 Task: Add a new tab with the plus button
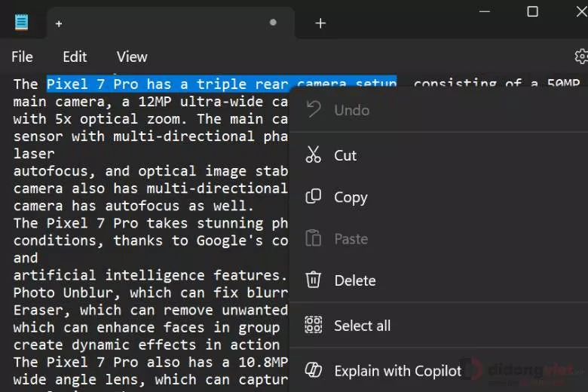[x=320, y=23]
